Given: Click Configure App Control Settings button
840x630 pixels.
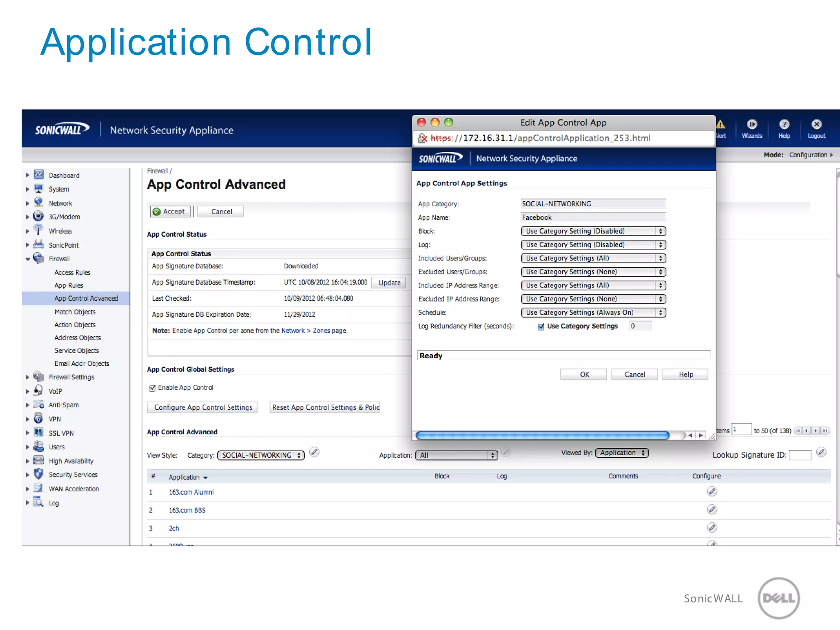Looking at the screenshot, I should (x=203, y=407).
